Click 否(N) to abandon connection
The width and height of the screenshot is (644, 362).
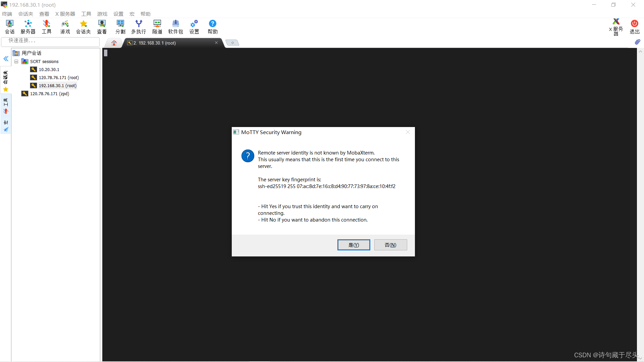[x=390, y=245]
